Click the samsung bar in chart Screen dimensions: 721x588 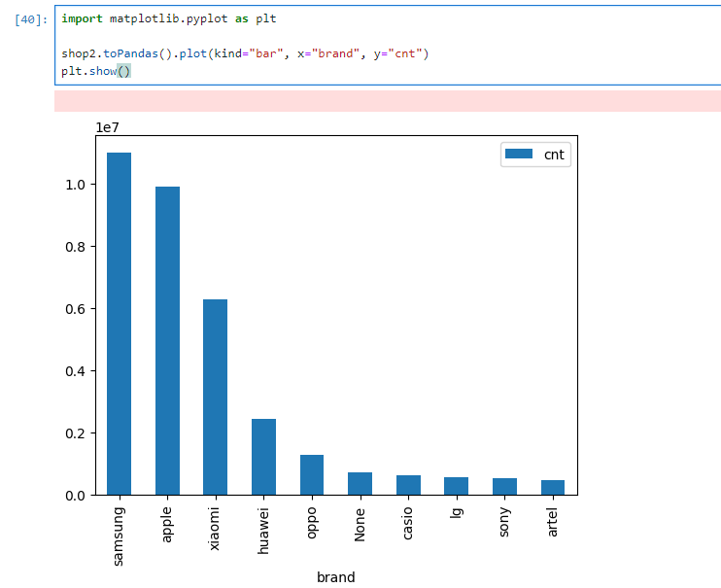120,324
